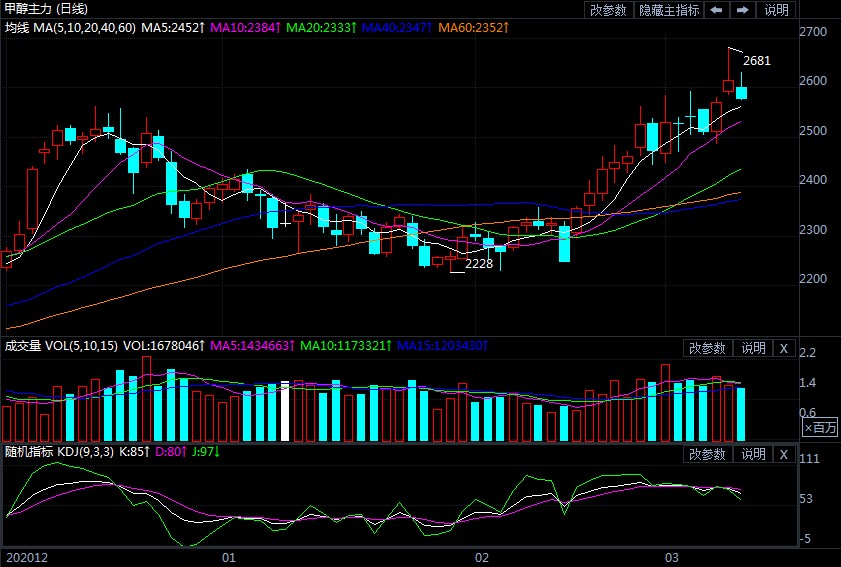Hide the main indicator via 隐藏主指标

669,10
